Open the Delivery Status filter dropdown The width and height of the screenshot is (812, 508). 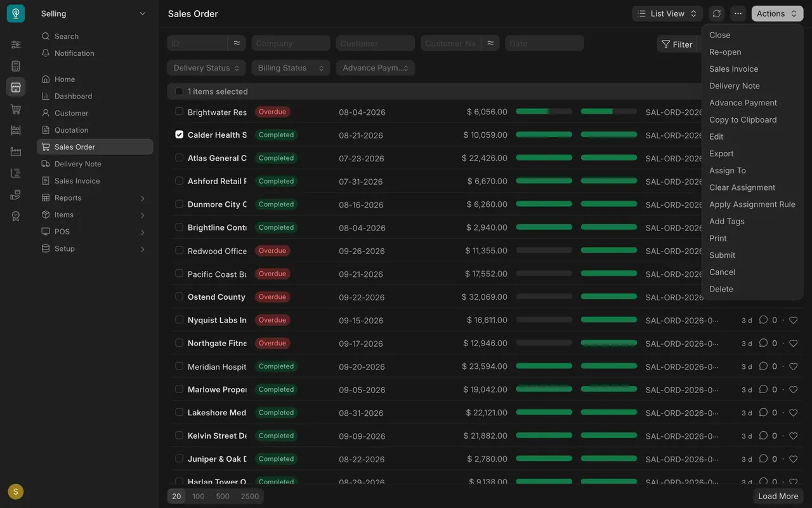pos(206,68)
